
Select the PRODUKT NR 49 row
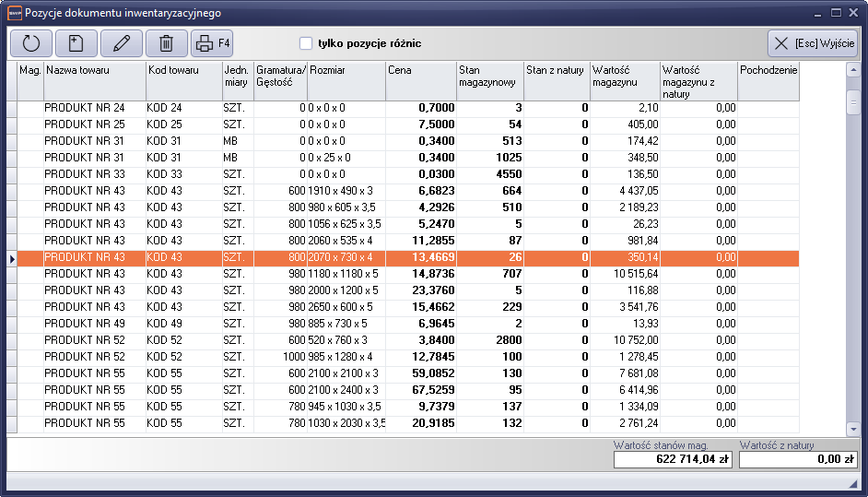(84, 324)
